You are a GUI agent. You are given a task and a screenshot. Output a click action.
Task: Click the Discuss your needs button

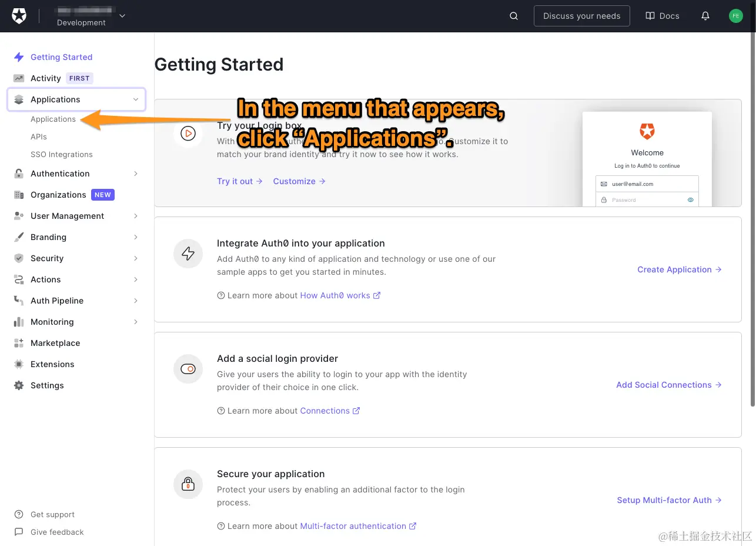pos(581,16)
